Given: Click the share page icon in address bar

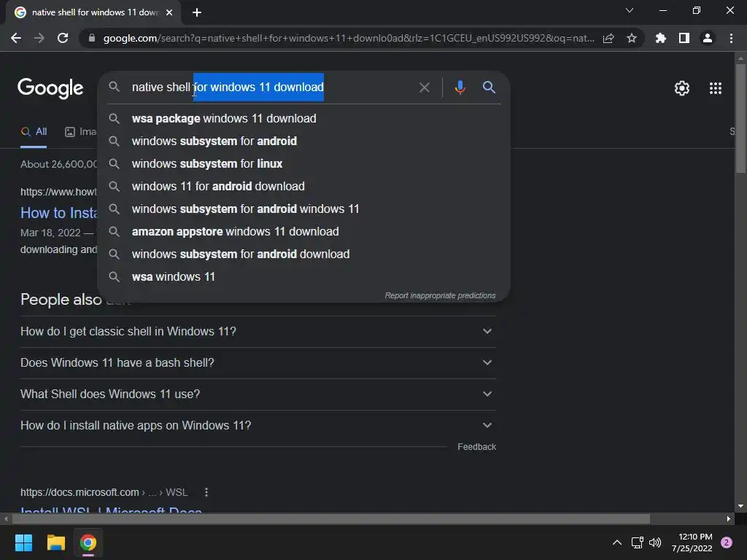Looking at the screenshot, I should tap(608, 38).
